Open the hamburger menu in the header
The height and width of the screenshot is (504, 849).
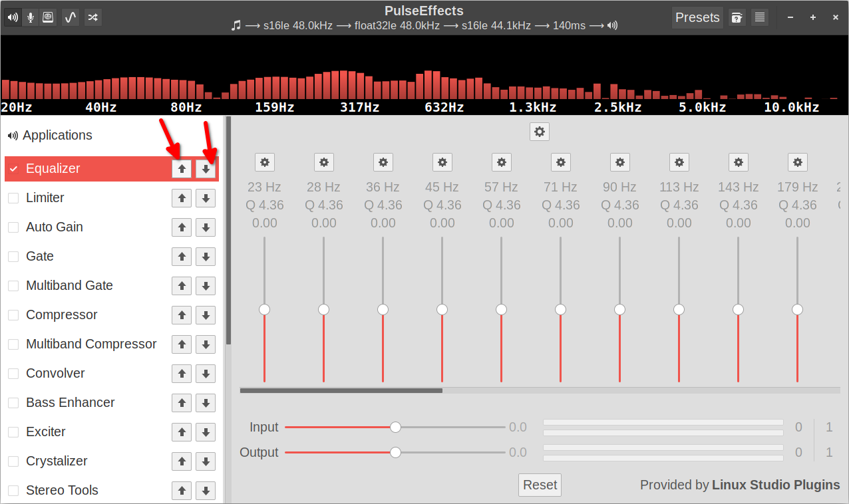pyautogui.click(x=760, y=17)
